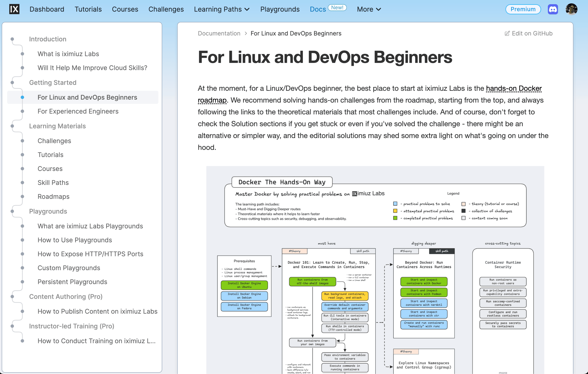This screenshot has width=588, height=374.
Task: Click the Edit on GitHub pencil icon
Action: pos(507,33)
